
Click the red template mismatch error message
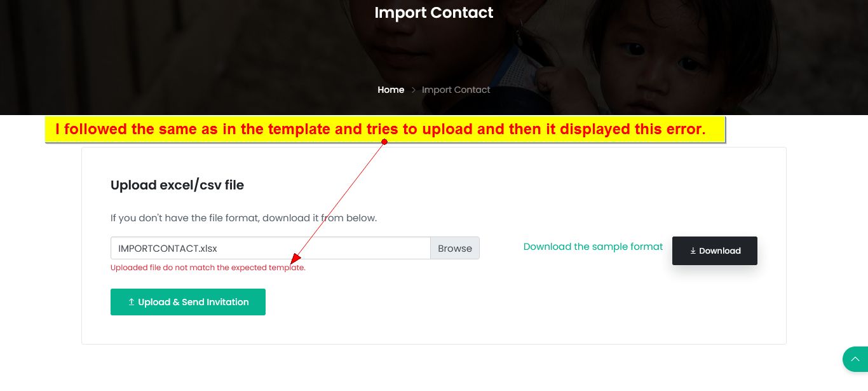click(x=208, y=268)
